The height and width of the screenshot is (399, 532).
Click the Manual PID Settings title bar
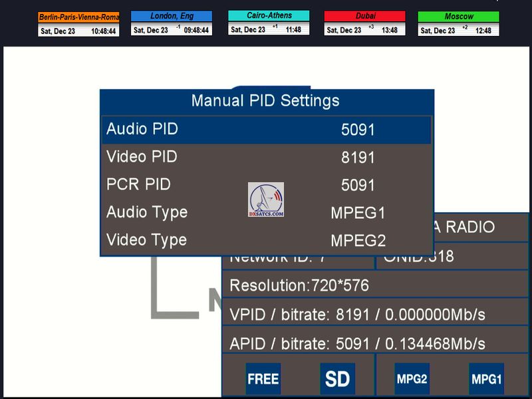(x=265, y=101)
